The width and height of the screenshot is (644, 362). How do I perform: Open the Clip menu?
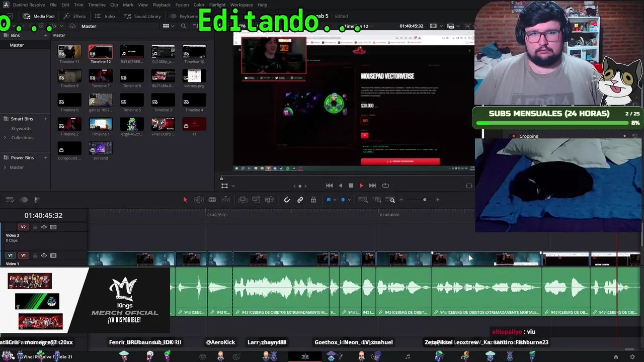[x=114, y=5]
